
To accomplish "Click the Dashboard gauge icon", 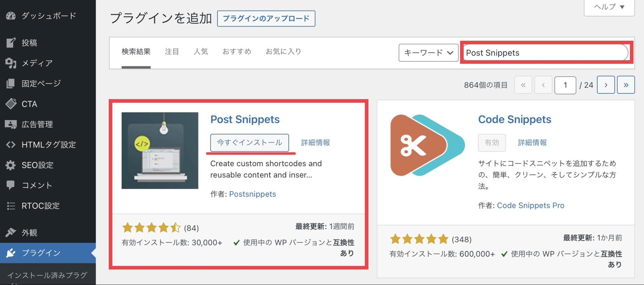I will click(x=11, y=15).
